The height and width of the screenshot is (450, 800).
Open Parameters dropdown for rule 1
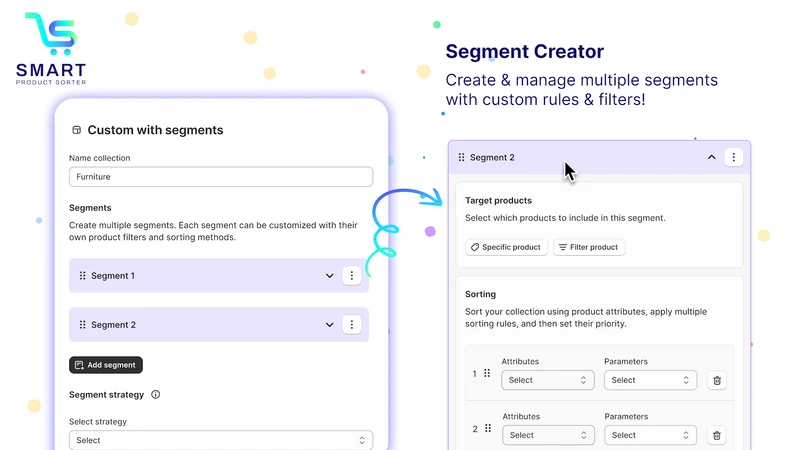(x=650, y=380)
